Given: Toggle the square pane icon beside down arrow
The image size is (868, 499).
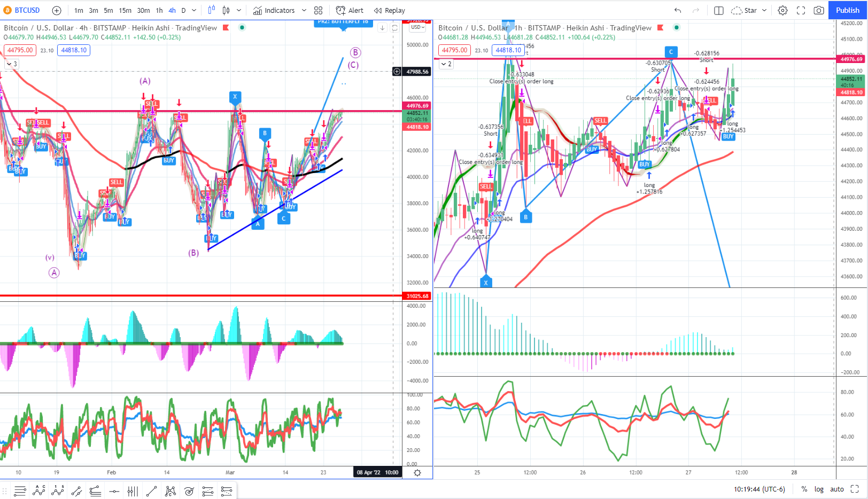Looking at the screenshot, I should (395, 28).
